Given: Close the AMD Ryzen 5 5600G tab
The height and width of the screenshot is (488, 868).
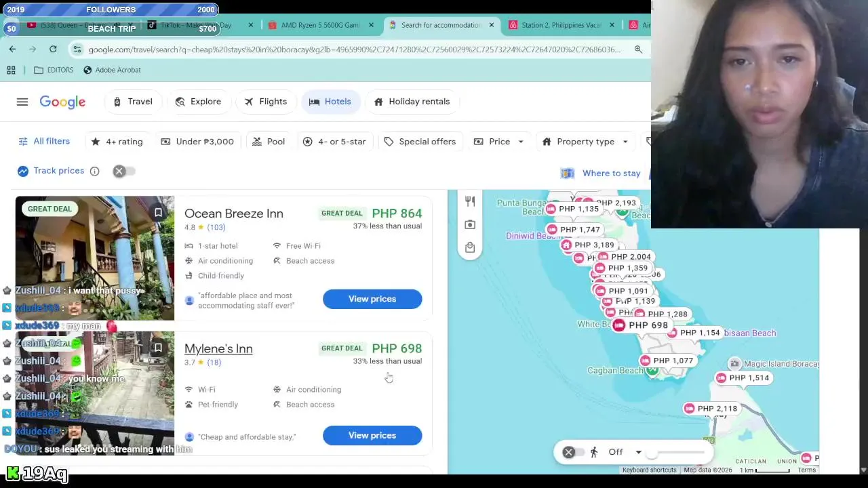Looking at the screenshot, I should point(371,25).
